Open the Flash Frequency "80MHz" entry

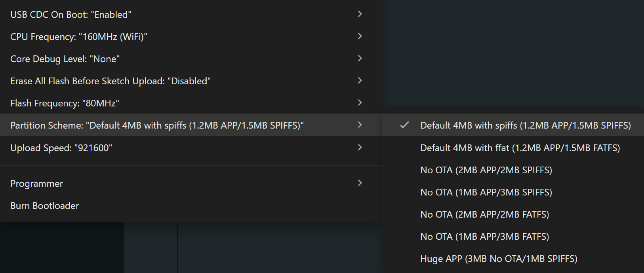point(65,103)
